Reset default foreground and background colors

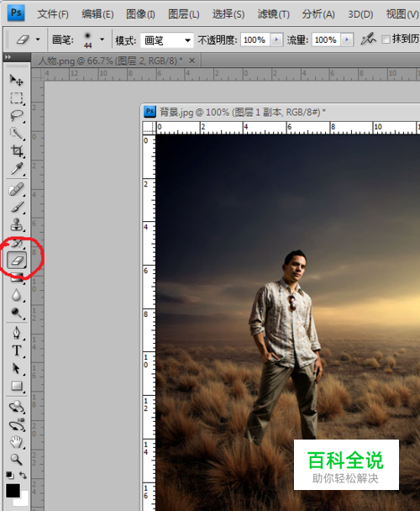point(9,475)
